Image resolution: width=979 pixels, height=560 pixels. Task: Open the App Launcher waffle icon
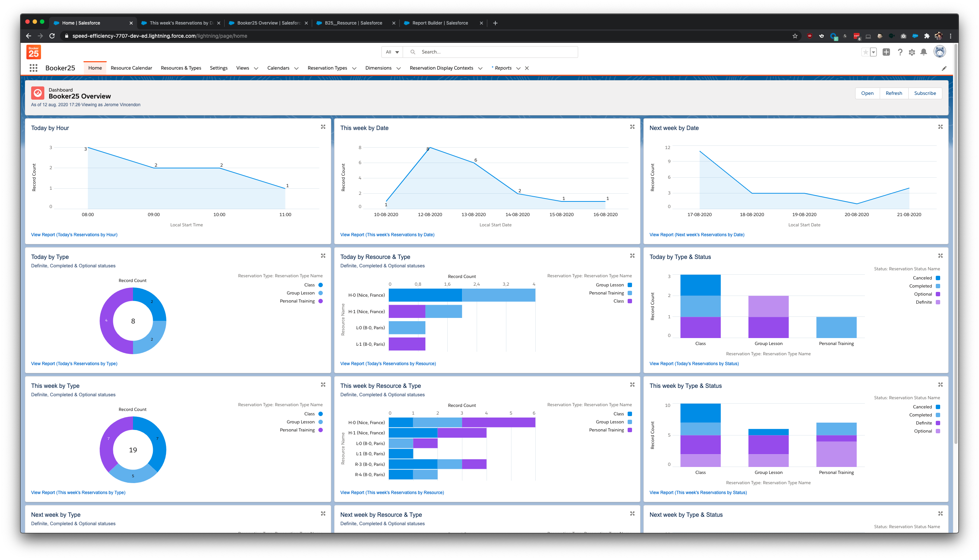click(33, 68)
